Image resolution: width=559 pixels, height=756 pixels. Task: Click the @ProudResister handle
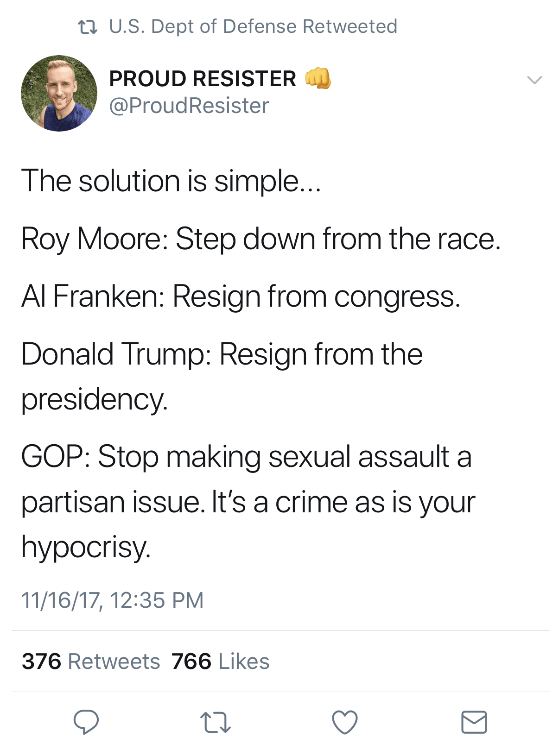189,106
